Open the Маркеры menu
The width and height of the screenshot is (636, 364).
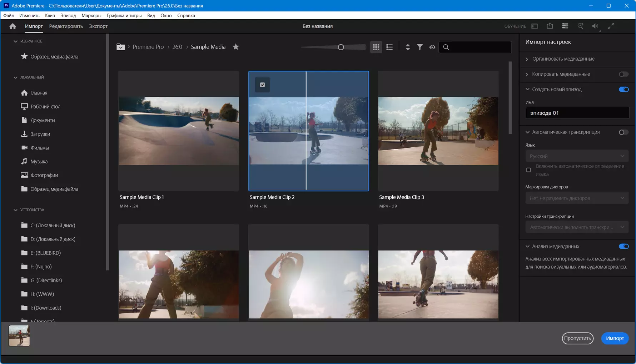click(x=91, y=15)
